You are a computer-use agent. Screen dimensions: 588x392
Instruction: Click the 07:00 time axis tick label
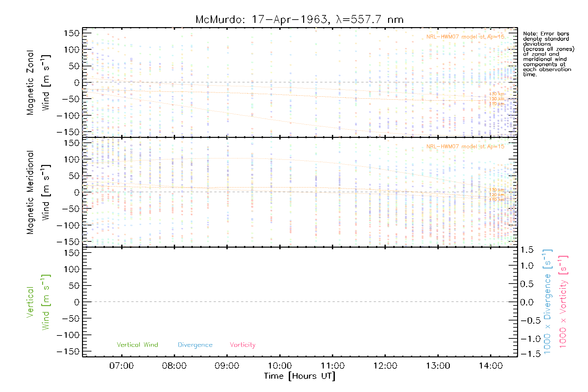122,366
